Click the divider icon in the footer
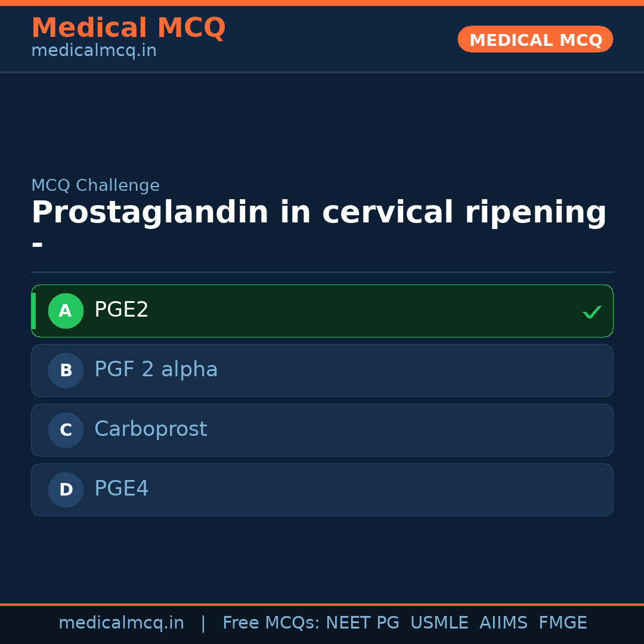The height and width of the screenshot is (644, 644). point(203,623)
